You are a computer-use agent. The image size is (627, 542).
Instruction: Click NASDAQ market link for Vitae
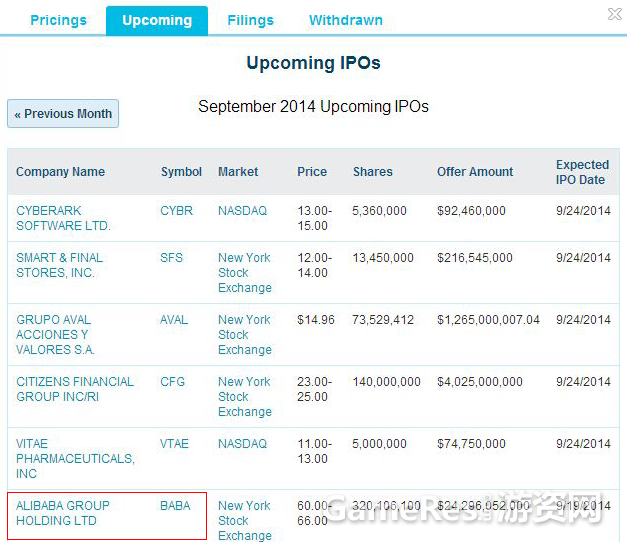(242, 444)
